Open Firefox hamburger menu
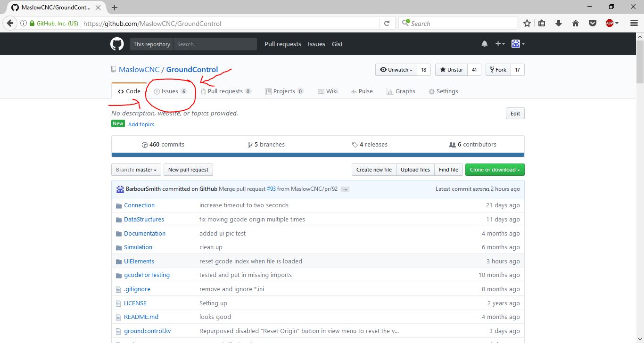The image size is (644, 343). click(634, 23)
